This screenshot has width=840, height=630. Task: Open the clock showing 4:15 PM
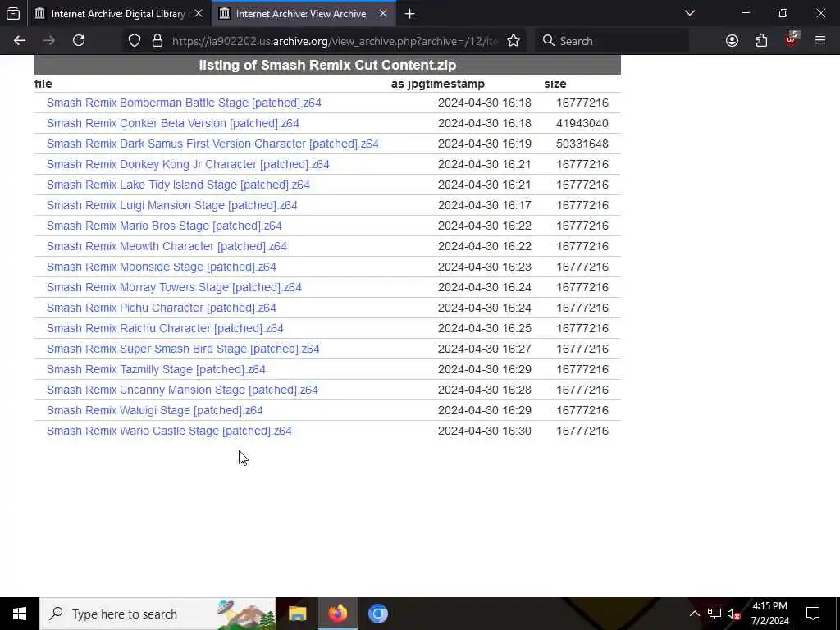click(769, 614)
